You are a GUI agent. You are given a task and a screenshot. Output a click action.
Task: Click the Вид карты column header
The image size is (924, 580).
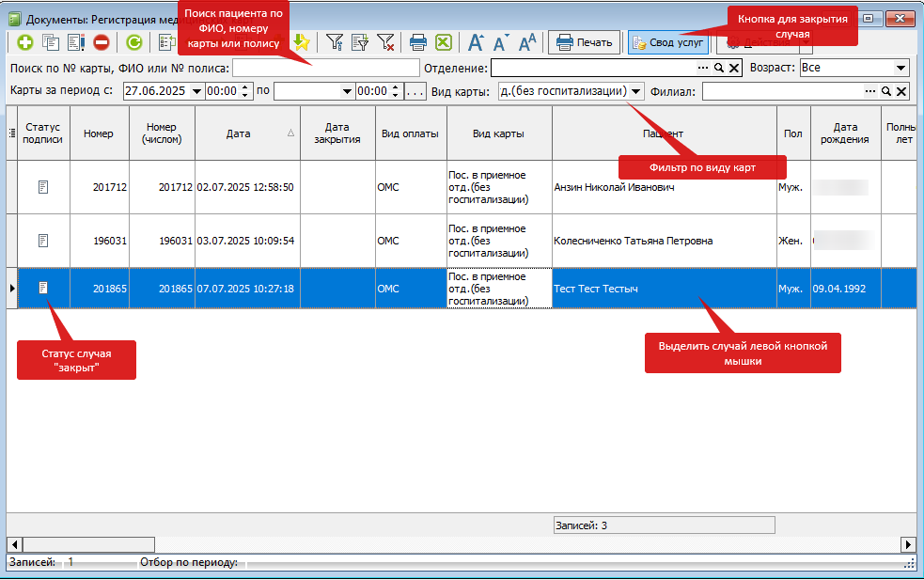click(x=498, y=133)
